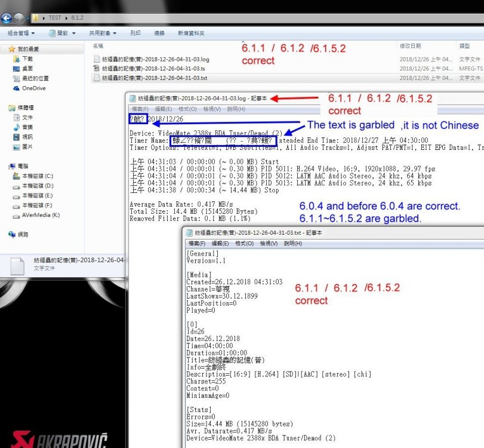Viewport: 484px width, 448px height.
Task: Click the log Notepad title bar icon
Action: coord(132,98)
